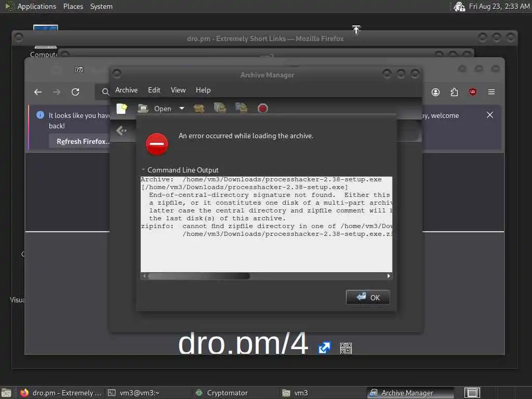Click the red stop toolbar icon
Image resolution: width=532 pixels, height=399 pixels.
[262, 109]
